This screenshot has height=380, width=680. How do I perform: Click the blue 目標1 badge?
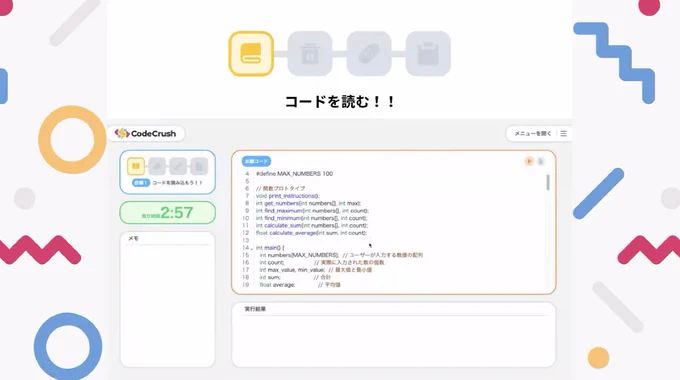(141, 183)
